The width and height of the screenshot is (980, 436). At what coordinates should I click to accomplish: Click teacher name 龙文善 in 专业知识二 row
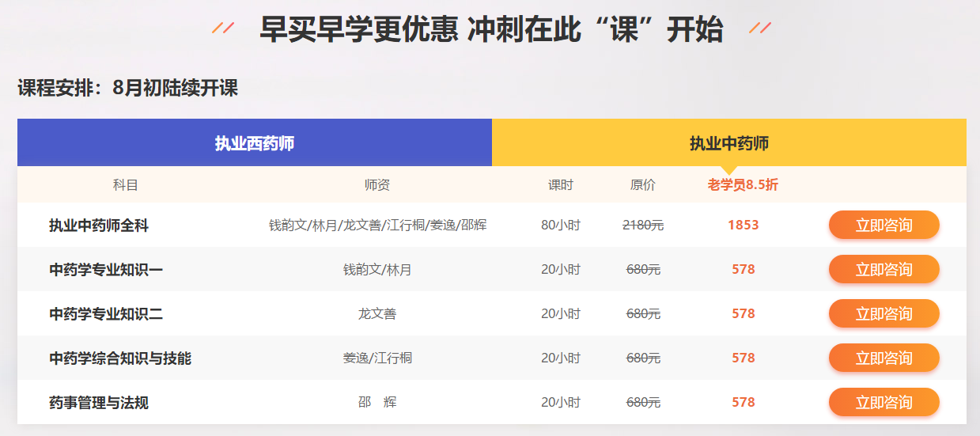[377, 314]
